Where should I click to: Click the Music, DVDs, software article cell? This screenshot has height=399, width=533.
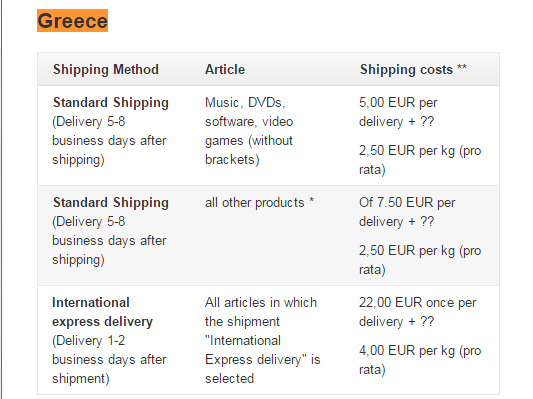coord(249,131)
